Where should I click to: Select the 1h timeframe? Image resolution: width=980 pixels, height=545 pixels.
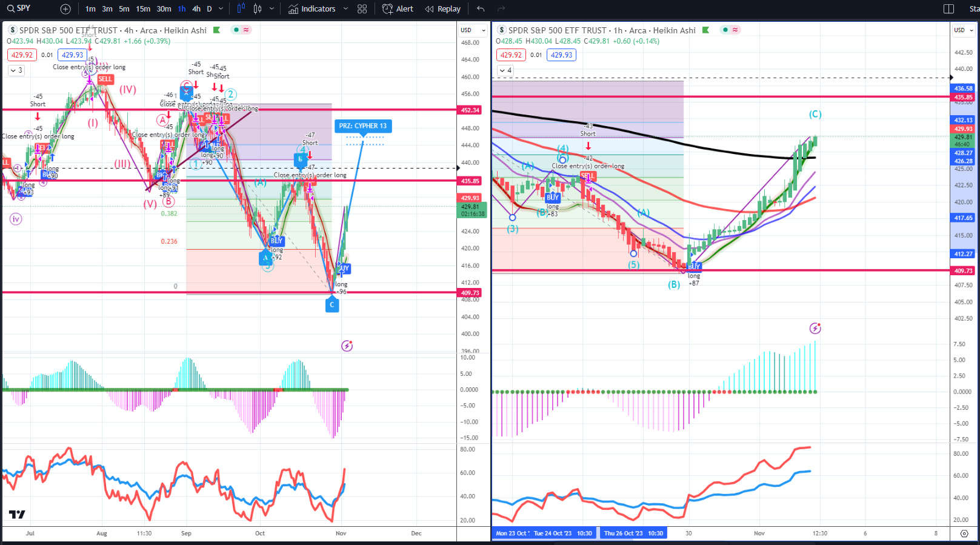(x=182, y=9)
